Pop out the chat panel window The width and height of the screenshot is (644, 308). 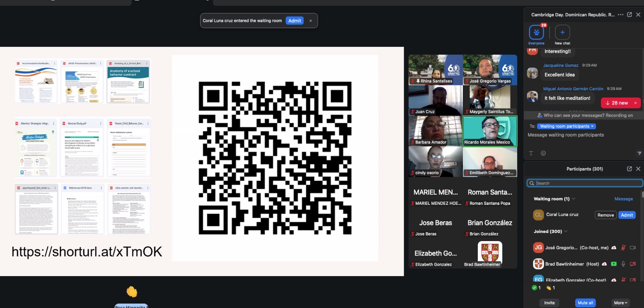(630, 15)
